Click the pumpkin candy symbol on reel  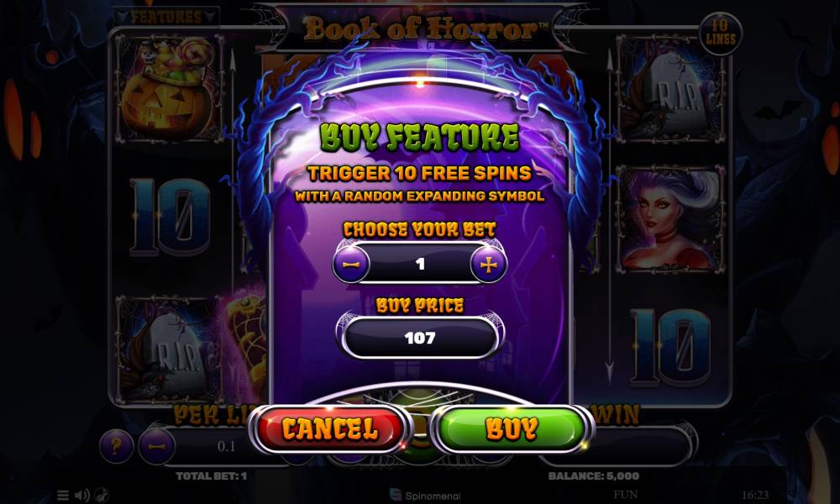(170, 88)
